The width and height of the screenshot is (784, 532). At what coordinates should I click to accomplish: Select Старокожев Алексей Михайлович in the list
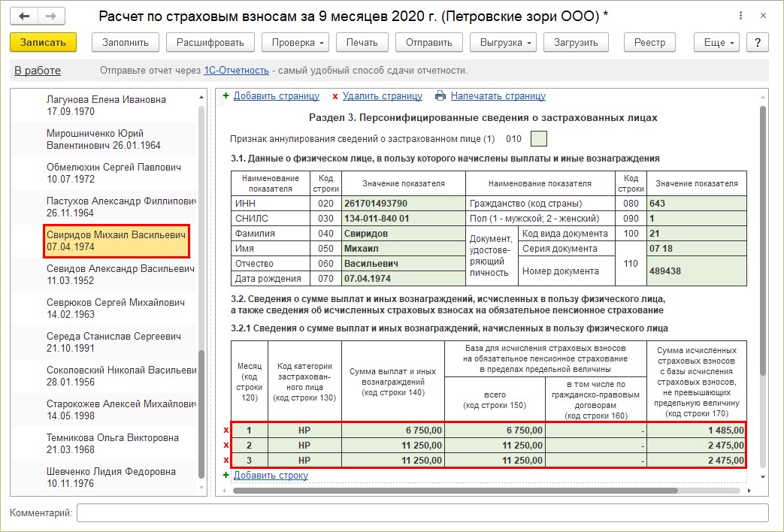click(104, 410)
